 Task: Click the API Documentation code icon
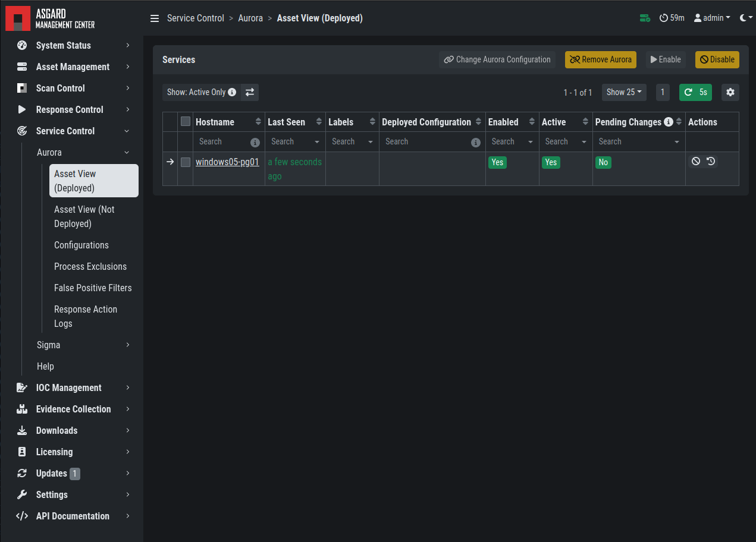[22, 516]
